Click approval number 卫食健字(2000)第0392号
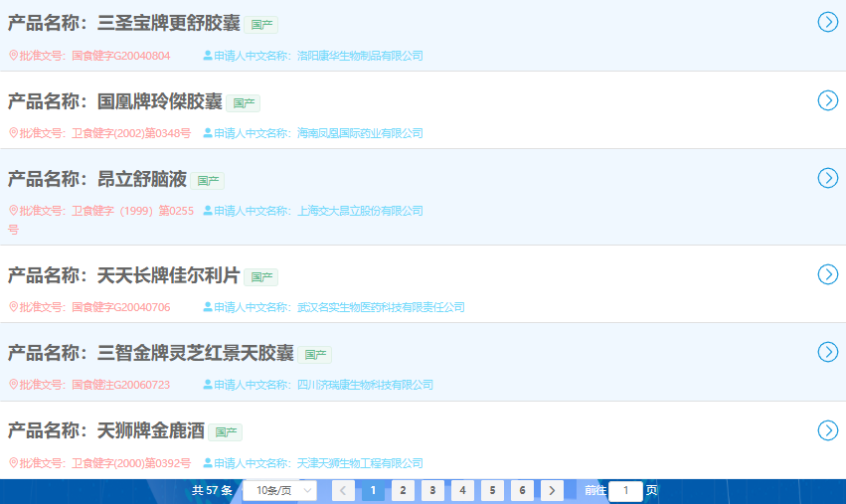The image size is (846, 504). coord(131,463)
